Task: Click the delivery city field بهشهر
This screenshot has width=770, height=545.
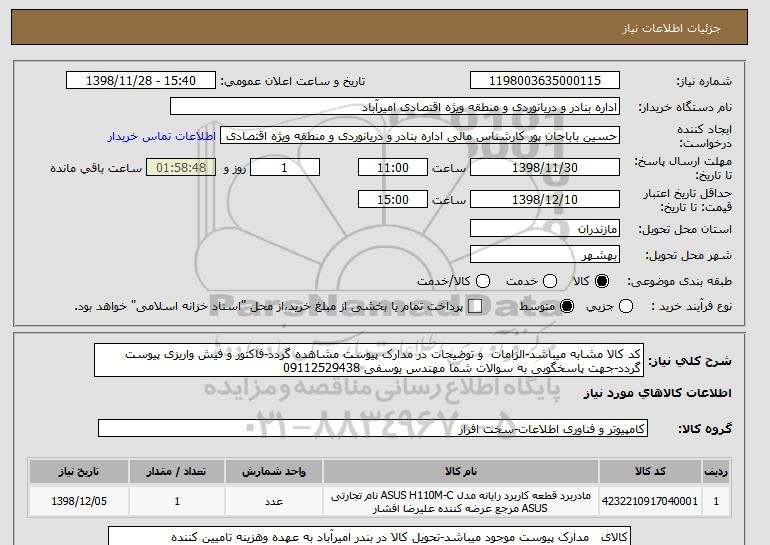Action: (545, 255)
